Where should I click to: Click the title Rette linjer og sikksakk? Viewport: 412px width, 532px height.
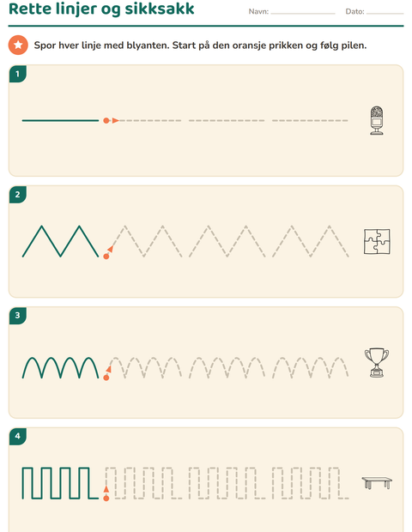101,9
